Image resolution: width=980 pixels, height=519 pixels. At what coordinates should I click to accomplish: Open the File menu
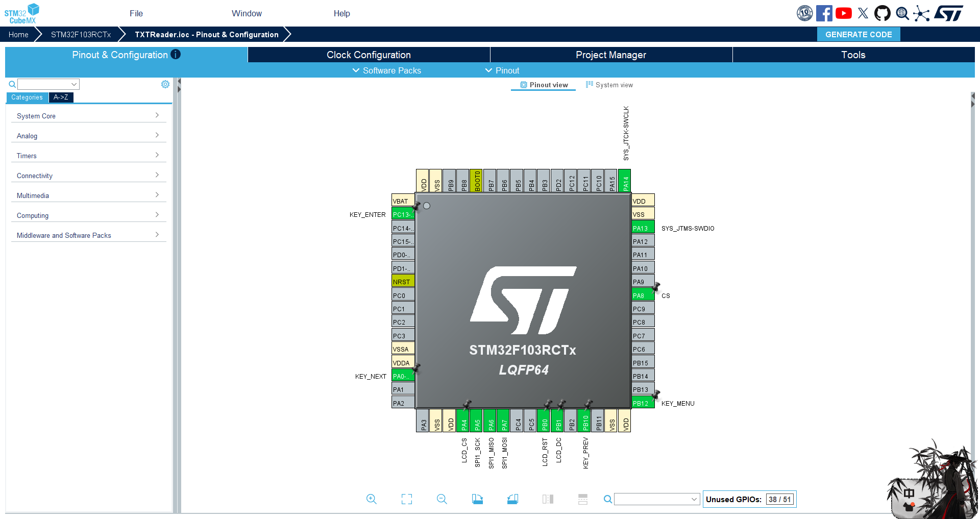(136, 13)
